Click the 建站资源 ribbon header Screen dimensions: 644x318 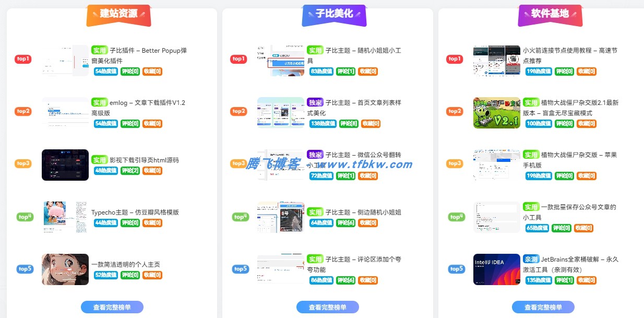click(x=118, y=15)
